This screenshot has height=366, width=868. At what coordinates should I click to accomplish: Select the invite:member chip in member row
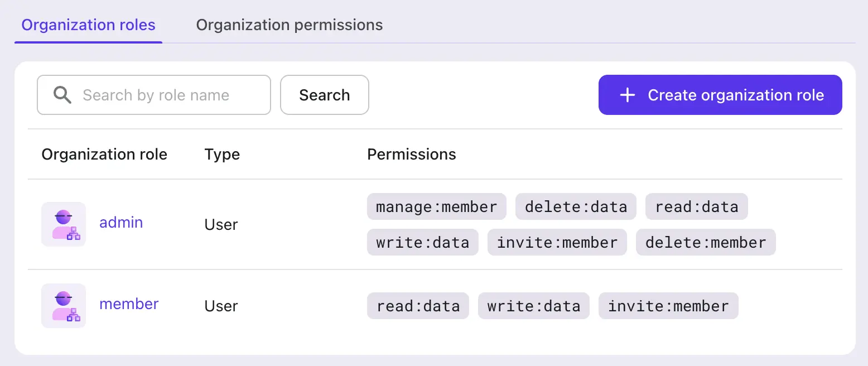(668, 306)
